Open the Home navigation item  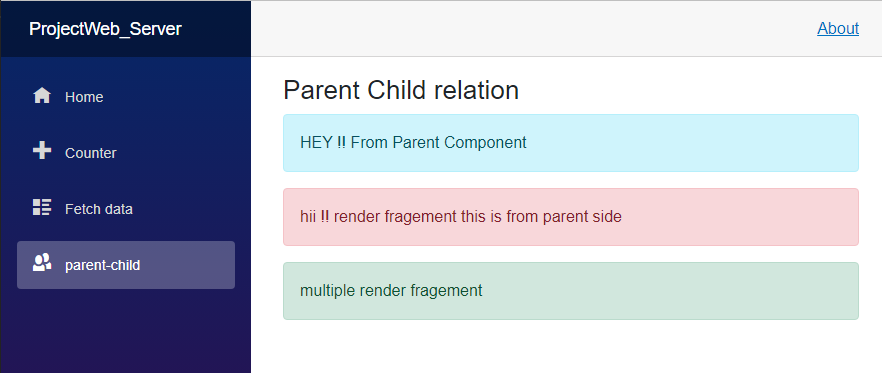point(126,97)
